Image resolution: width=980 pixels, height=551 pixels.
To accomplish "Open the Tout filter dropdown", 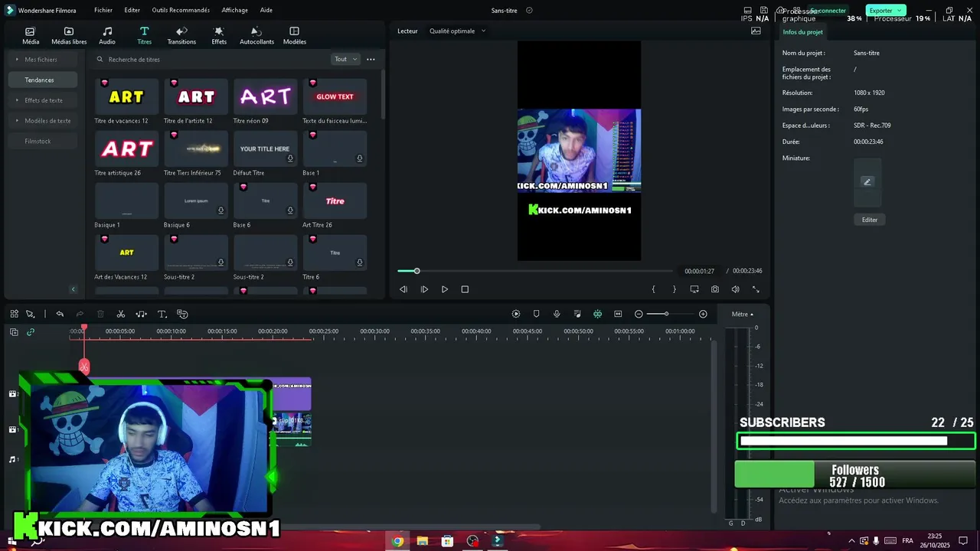I will point(345,59).
